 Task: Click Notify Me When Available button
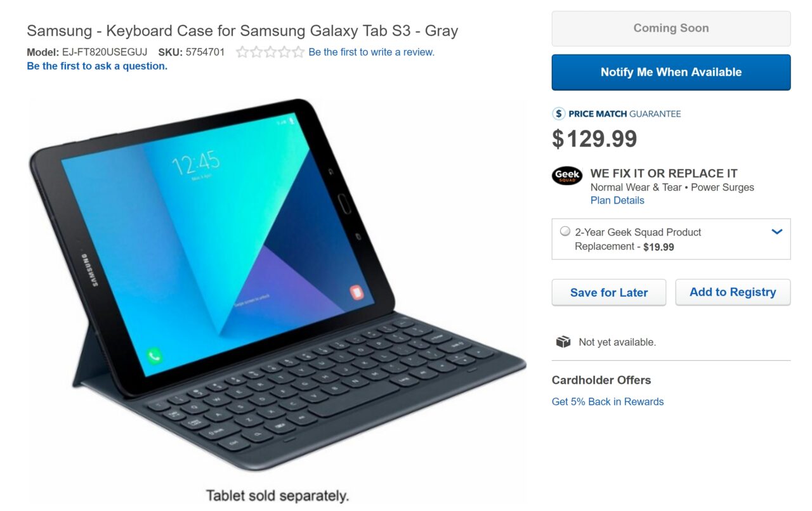pos(671,72)
